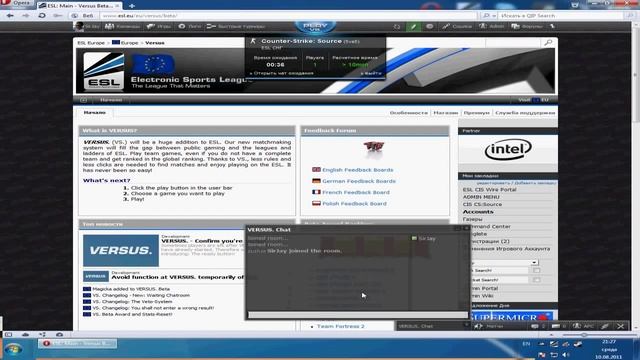Click the magnifier search icon on ESL page

[548, 42]
